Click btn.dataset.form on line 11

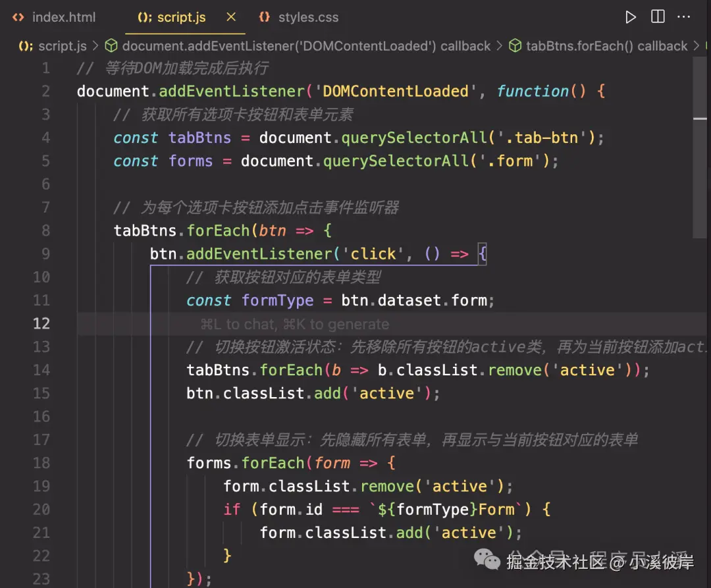coord(414,300)
